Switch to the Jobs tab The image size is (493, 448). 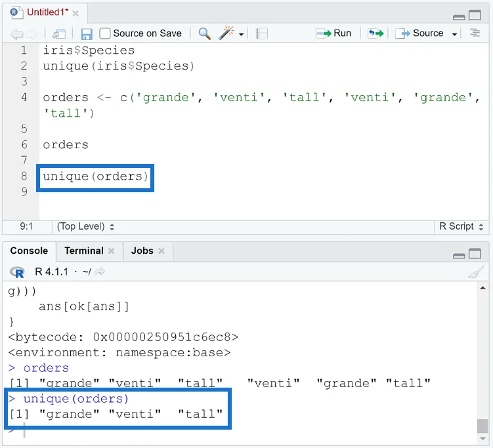pyautogui.click(x=142, y=251)
